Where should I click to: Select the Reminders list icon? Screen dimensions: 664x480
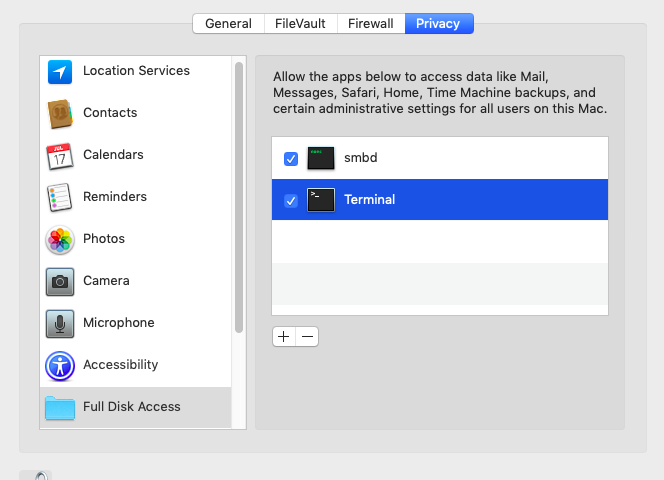pyautogui.click(x=60, y=198)
